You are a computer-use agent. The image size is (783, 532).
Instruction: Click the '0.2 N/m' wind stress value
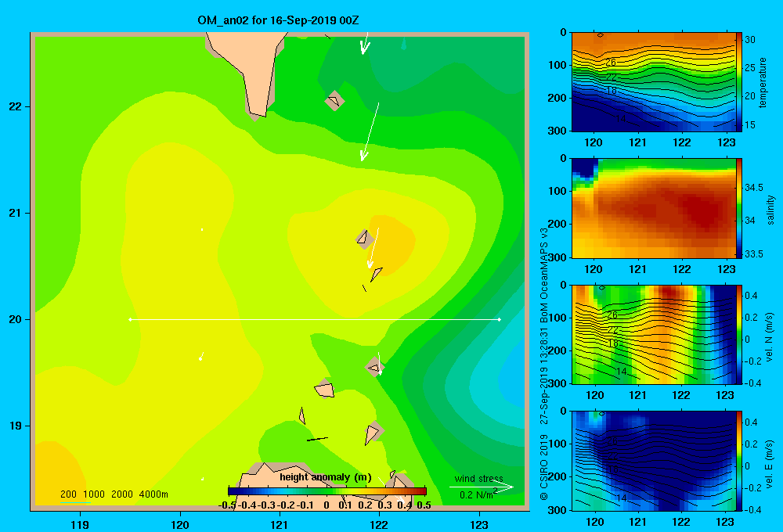click(x=476, y=494)
